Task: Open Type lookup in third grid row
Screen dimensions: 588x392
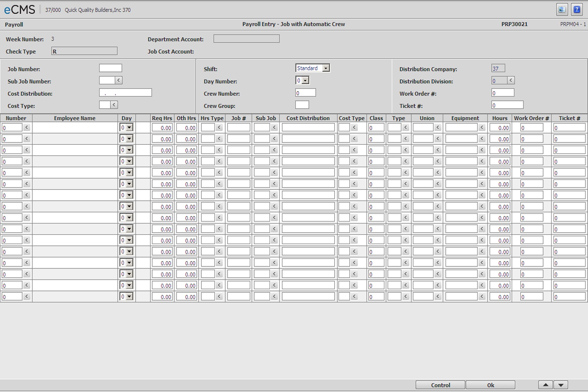Action: tap(406, 150)
